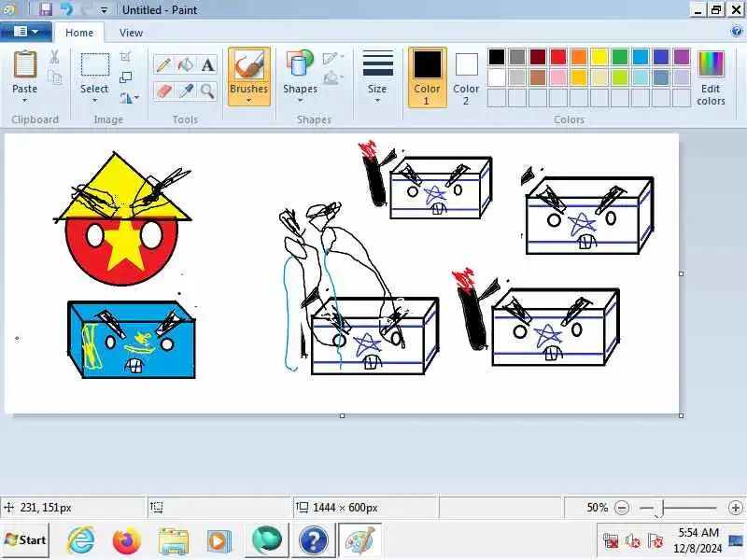Select the Color picker eyedropper tool
The width and height of the screenshot is (747, 560).
pyautogui.click(x=185, y=91)
